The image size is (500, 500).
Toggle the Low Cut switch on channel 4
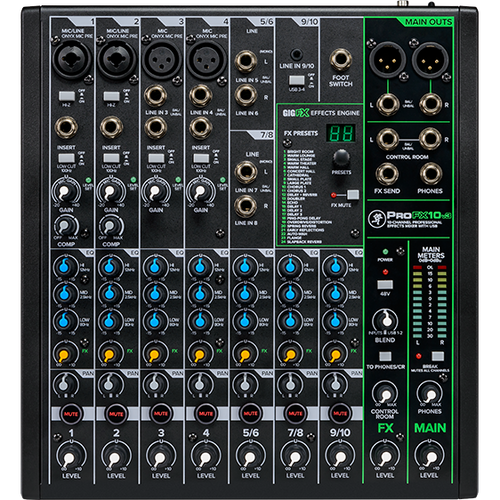(201, 158)
